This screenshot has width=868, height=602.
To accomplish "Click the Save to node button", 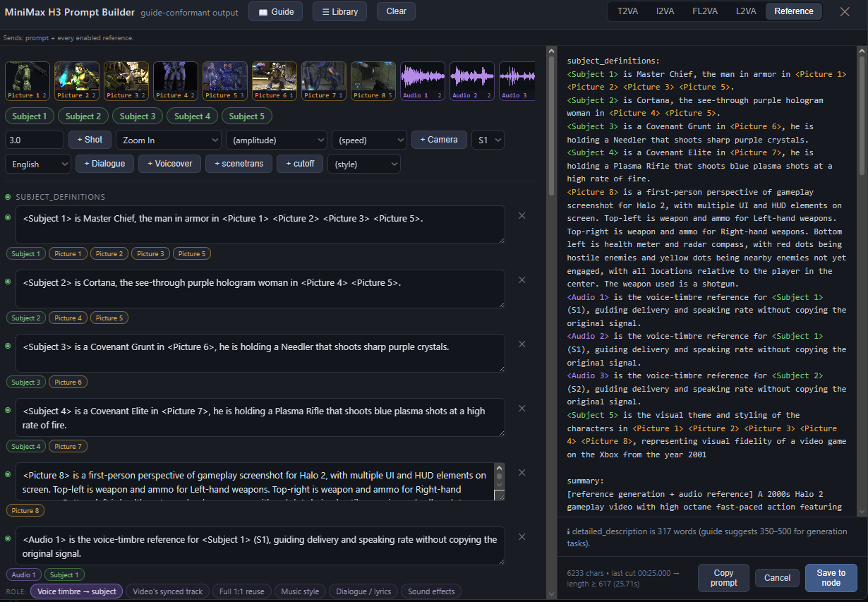I will click(831, 577).
